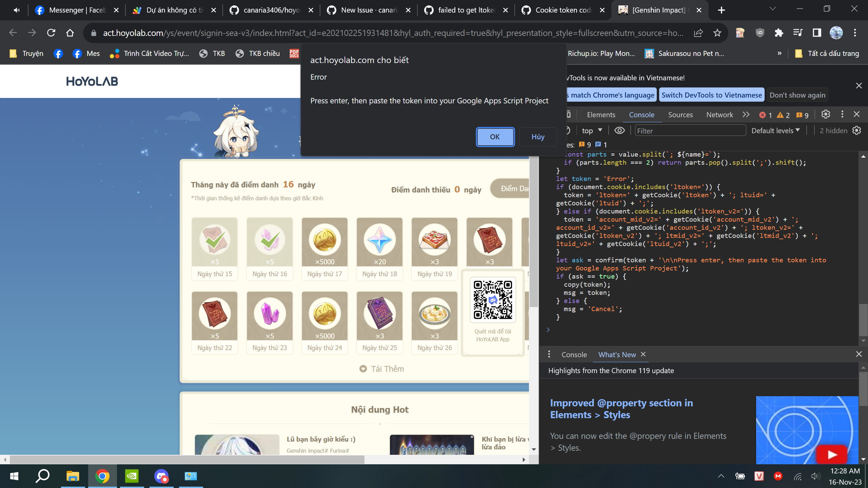Open the Chrome extensions puzzle icon
Screen dimensions: 868x488
point(779,33)
